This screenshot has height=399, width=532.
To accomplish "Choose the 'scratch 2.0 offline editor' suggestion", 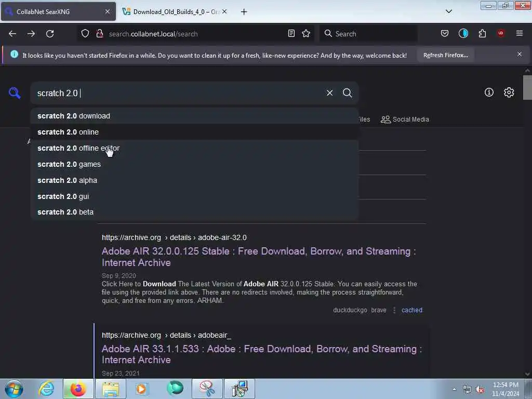I will click(x=194, y=148).
